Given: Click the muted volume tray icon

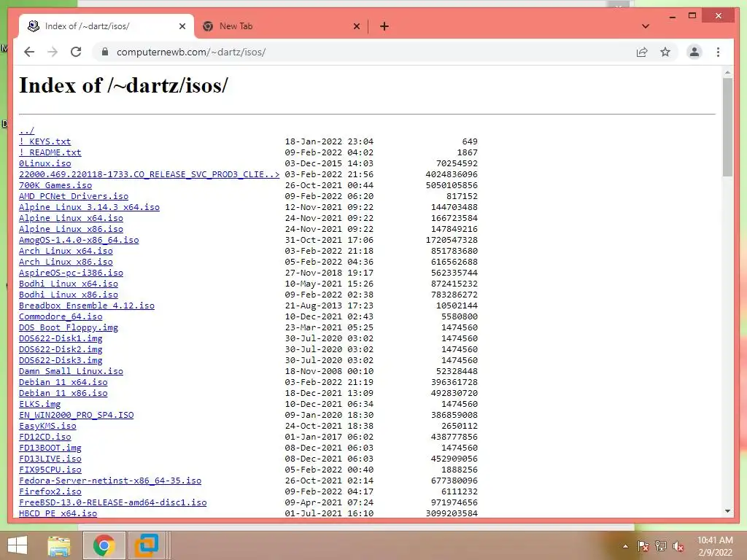Looking at the screenshot, I should click(x=678, y=546).
